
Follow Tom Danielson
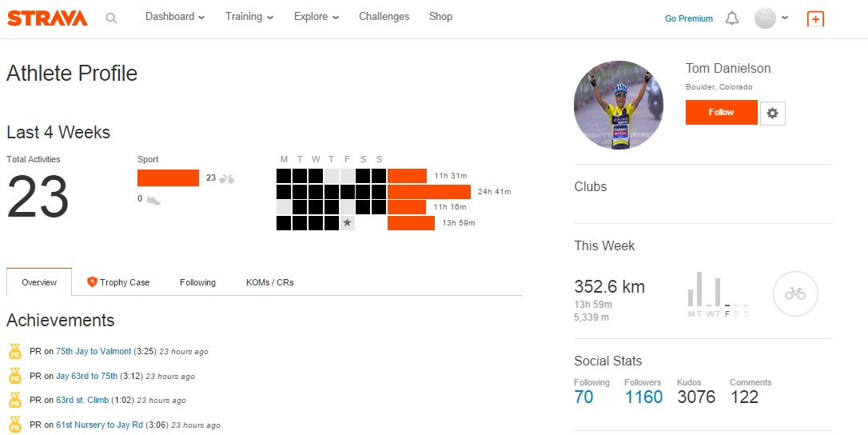[x=721, y=113]
